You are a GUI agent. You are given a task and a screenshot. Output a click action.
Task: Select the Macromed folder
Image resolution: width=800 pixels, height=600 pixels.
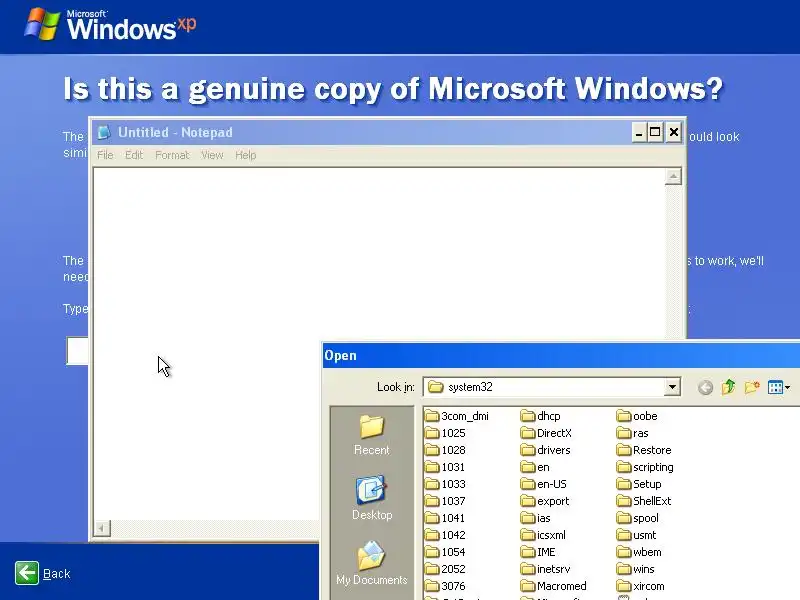(554, 586)
